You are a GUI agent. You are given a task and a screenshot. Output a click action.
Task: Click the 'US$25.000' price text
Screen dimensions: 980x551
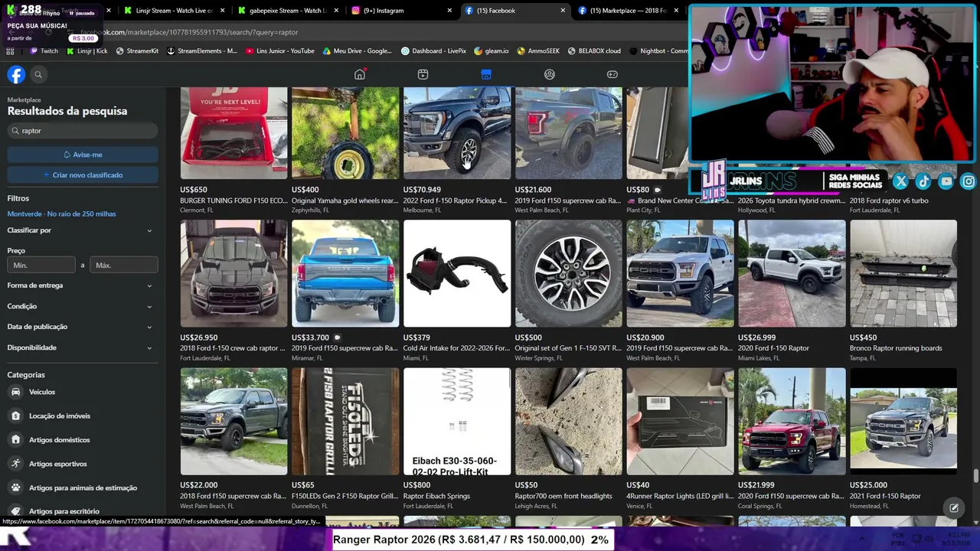[868, 485]
